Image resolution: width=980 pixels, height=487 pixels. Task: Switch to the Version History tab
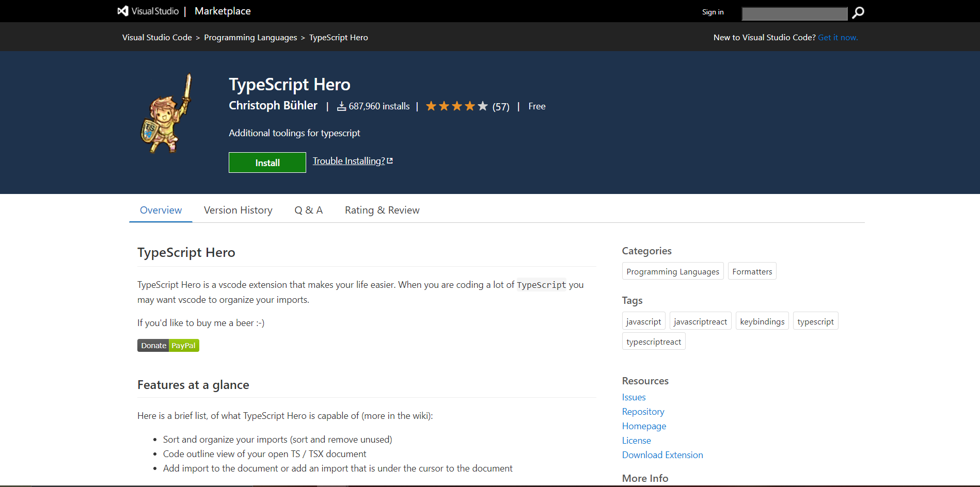click(238, 210)
